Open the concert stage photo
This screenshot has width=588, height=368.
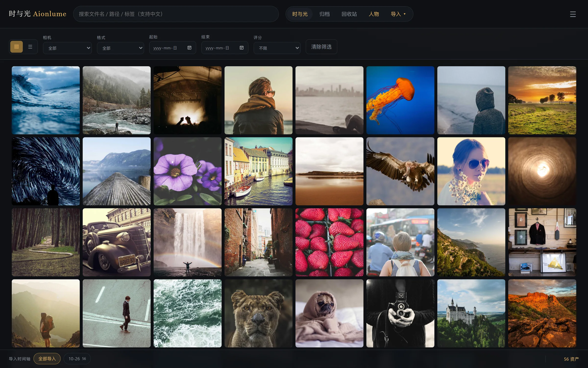pyautogui.click(x=188, y=100)
